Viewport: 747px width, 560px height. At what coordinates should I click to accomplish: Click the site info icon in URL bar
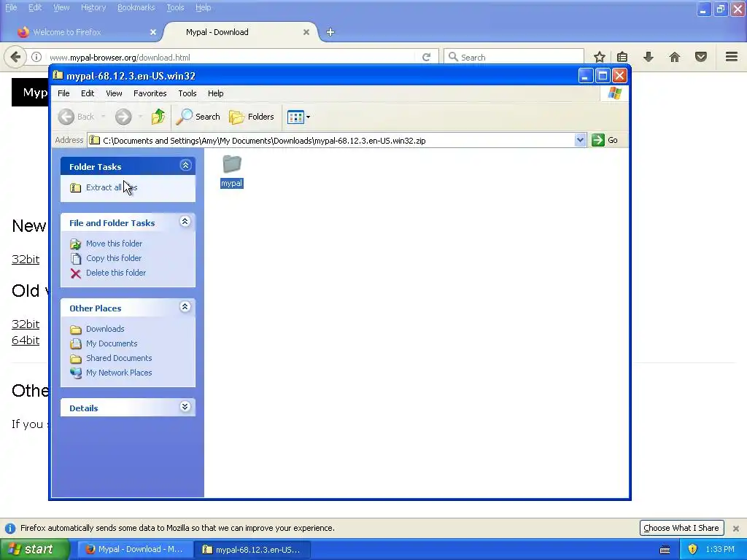[36, 57]
